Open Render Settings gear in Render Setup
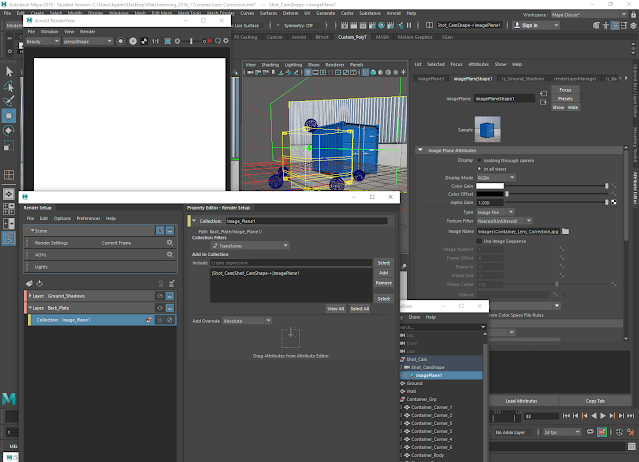The height and width of the screenshot is (462, 639). [170, 242]
